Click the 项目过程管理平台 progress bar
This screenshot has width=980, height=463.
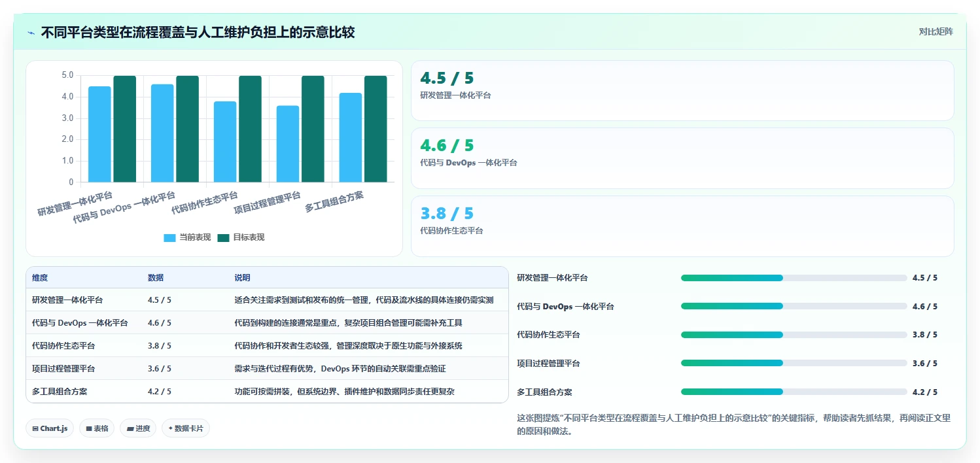click(794, 363)
